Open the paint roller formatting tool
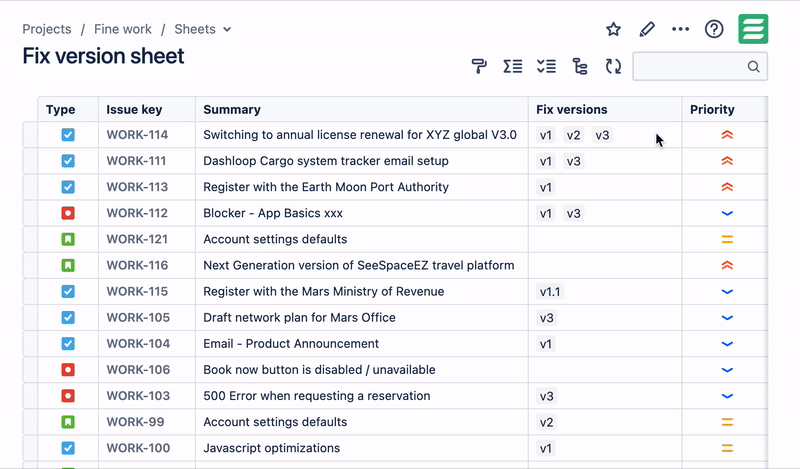 coord(479,66)
